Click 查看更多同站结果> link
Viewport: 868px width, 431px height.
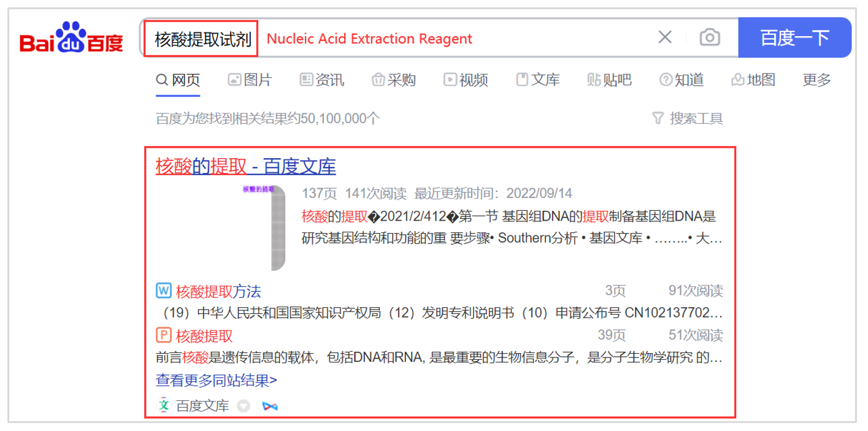pyautogui.click(x=217, y=381)
